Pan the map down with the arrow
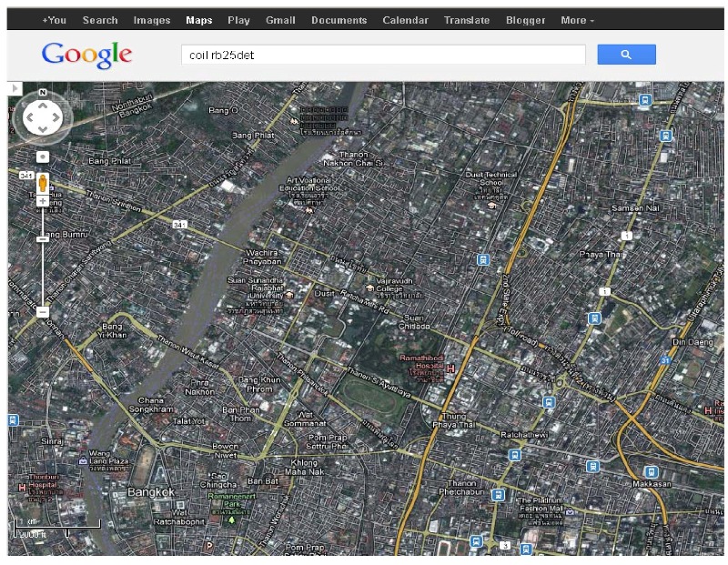Image resolution: width=728 pixels, height=565 pixels. coord(43,128)
